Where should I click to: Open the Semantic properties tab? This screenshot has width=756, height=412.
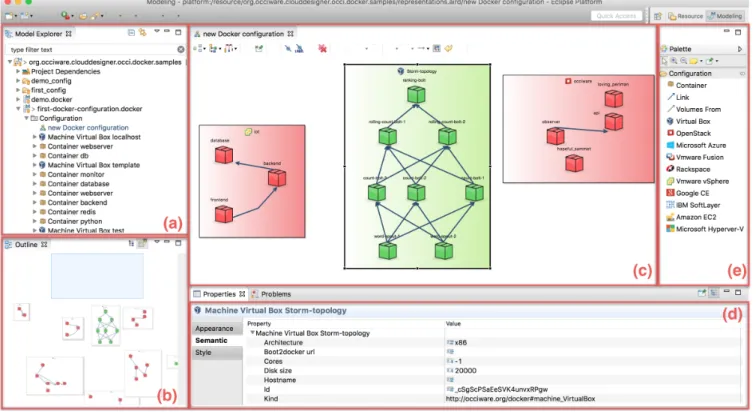pyautogui.click(x=217, y=340)
